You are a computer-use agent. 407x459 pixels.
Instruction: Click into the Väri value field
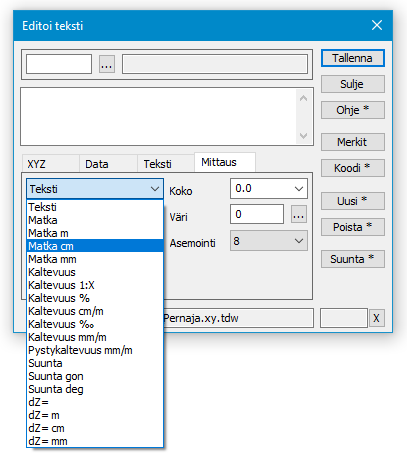tap(257, 214)
